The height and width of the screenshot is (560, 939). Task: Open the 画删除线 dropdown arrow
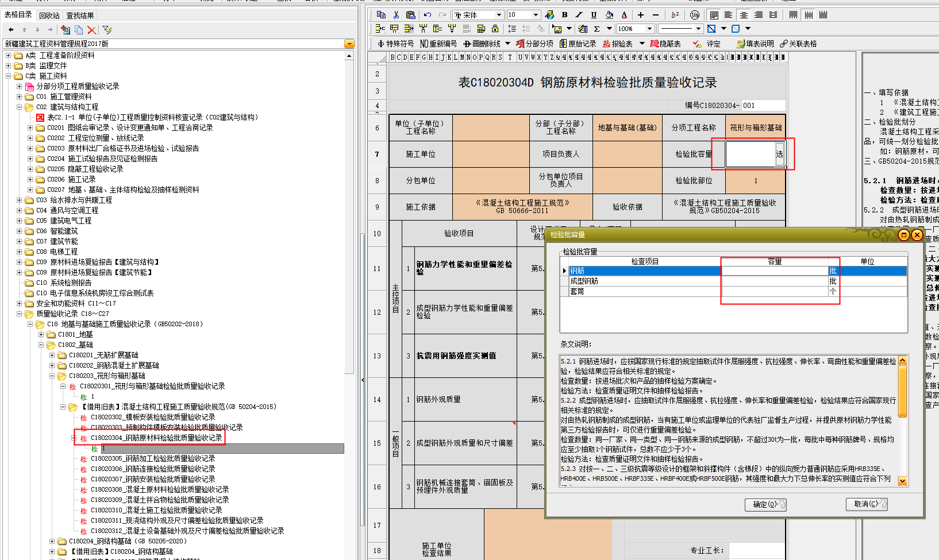pyautogui.click(x=507, y=44)
